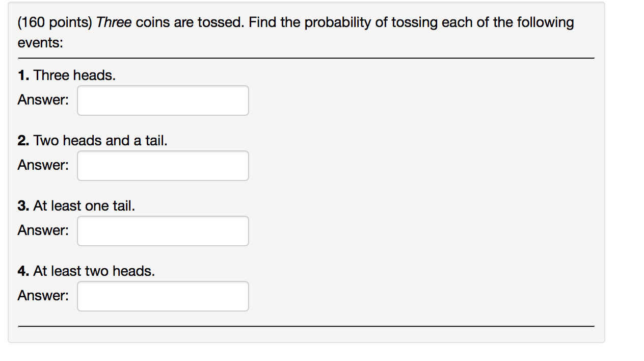Click the (160 points) heading text
644x361 pixels.
(x=56, y=22)
